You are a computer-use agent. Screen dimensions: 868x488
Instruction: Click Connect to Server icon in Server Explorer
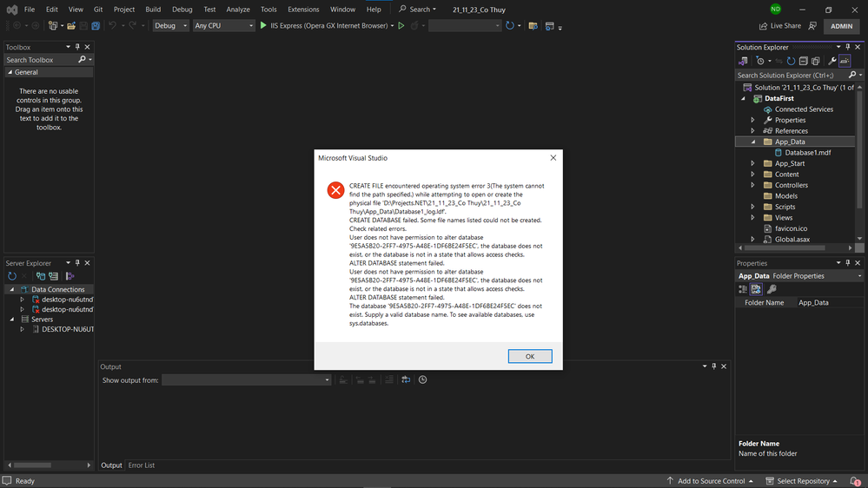pyautogui.click(x=53, y=276)
